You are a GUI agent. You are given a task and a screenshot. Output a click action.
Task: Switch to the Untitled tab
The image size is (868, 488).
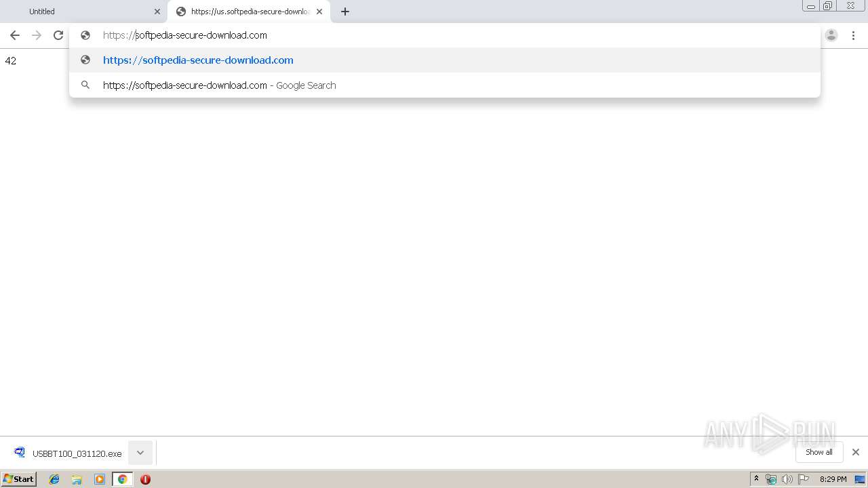83,12
